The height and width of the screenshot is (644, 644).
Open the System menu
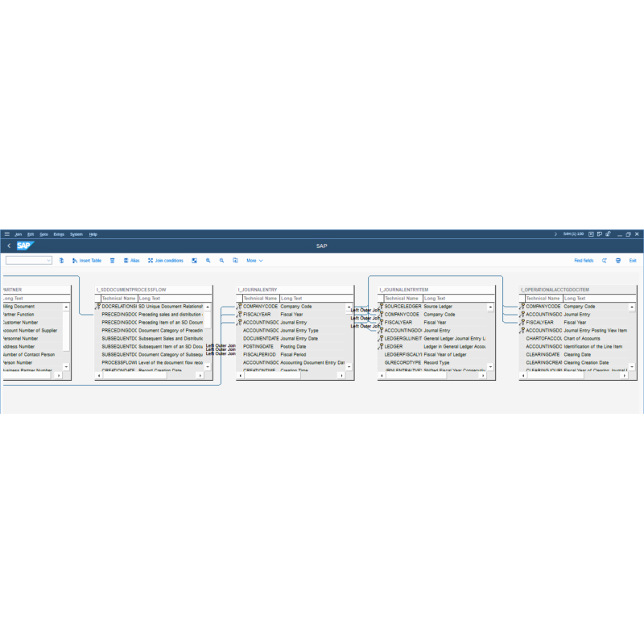76,233
